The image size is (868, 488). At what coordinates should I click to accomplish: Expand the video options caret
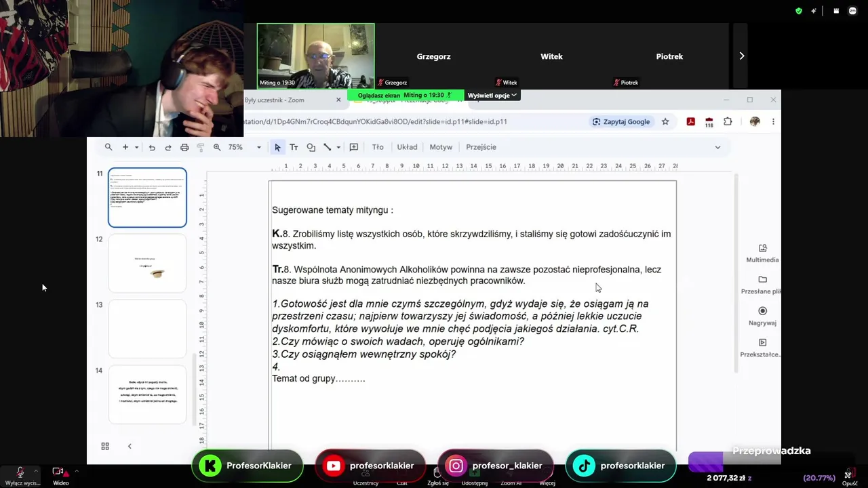77,470
